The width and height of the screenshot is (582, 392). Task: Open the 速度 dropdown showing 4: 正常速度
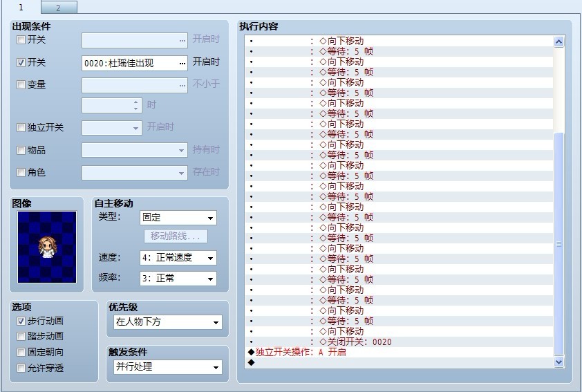click(x=178, y=258)
